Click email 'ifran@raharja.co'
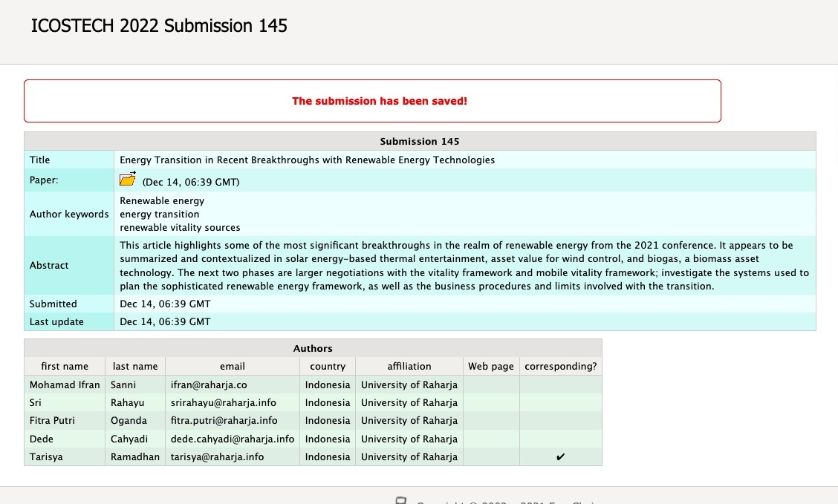 [209, 385]
